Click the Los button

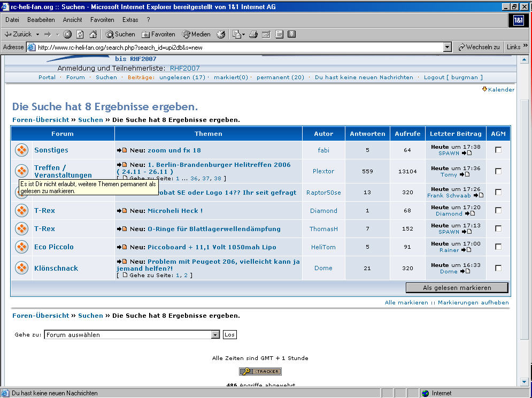(x=229, y=334)
